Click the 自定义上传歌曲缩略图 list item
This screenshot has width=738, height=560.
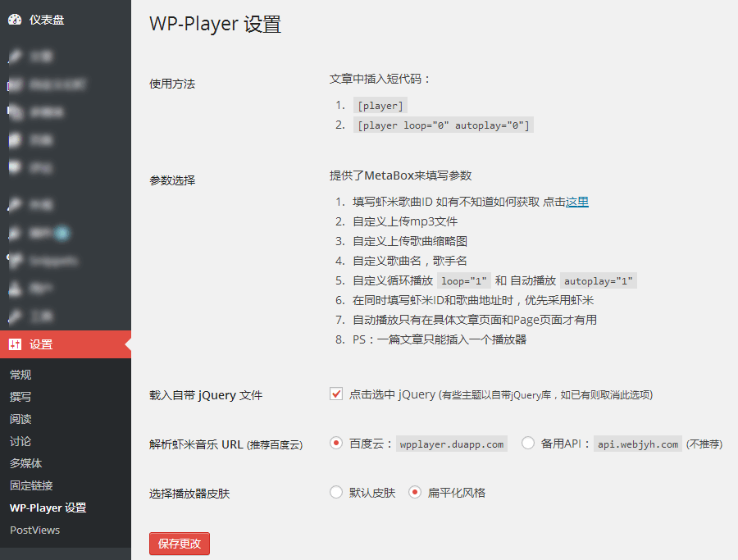(x=410, y=241)
